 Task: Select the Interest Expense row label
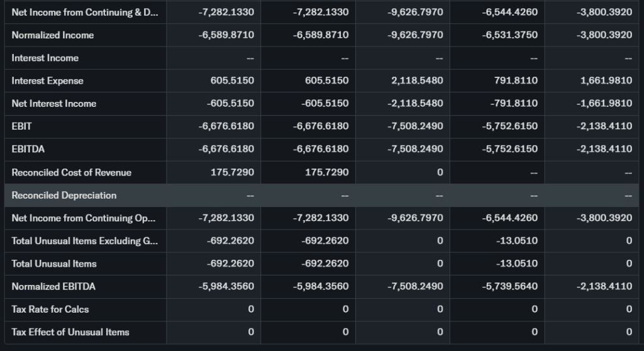tap(48, 81)
